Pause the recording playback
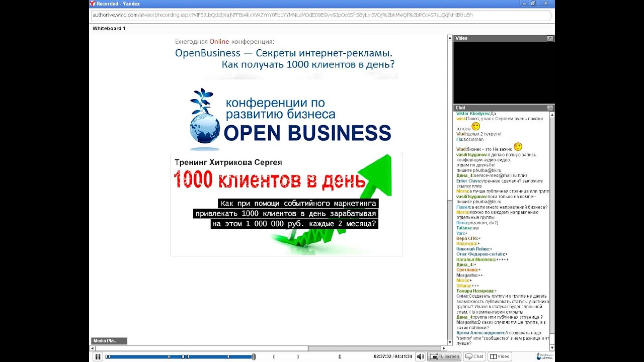 pos(98,356)
